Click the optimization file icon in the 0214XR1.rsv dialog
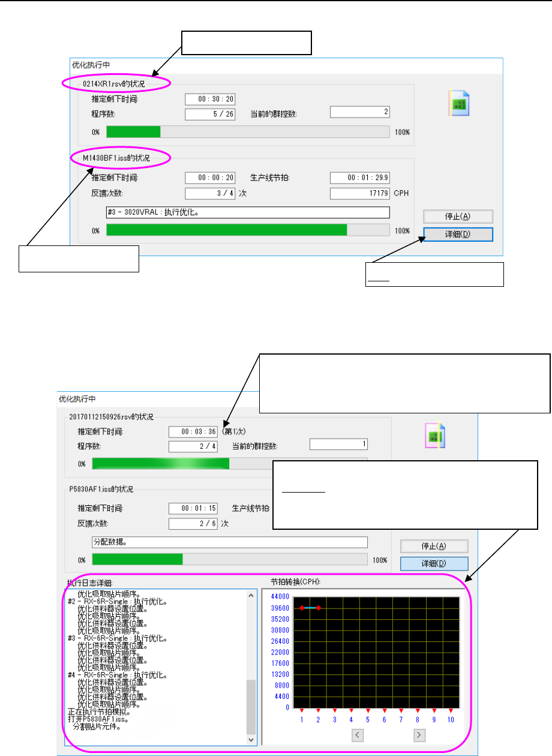The width and height of the screenshot is (552, 756). click(459, 104)
